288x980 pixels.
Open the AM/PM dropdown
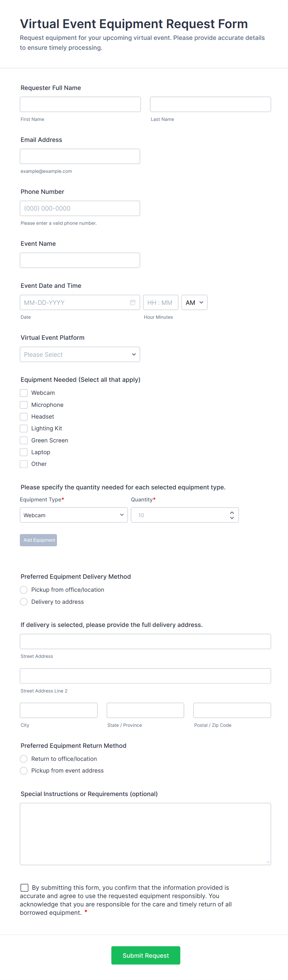[194, 302]
